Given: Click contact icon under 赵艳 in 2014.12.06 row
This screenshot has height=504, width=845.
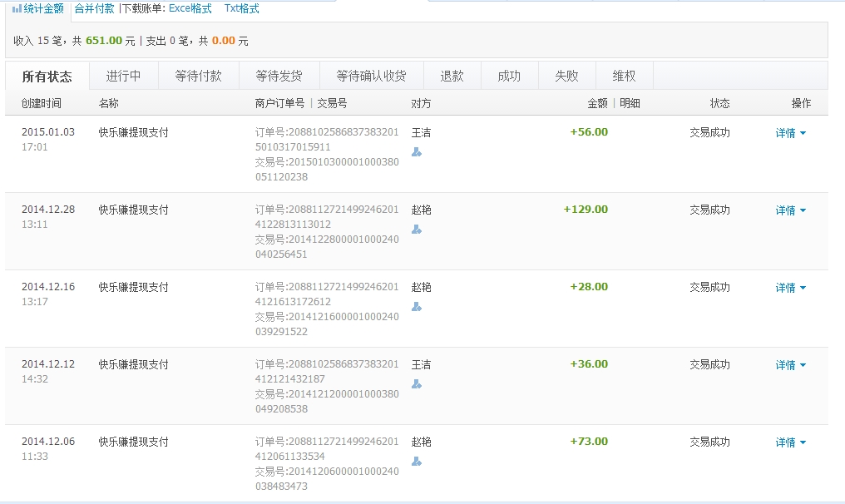Looking at the screenshot, I should click(417, 462).
